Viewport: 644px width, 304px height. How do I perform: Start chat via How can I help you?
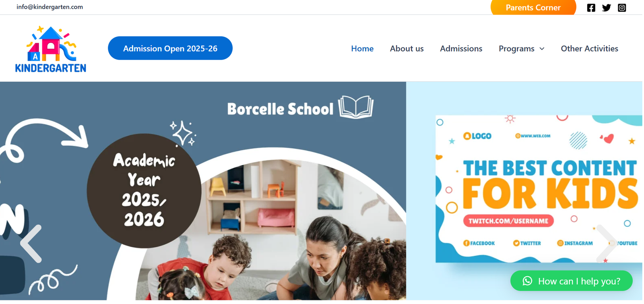[x=572, y=281]
